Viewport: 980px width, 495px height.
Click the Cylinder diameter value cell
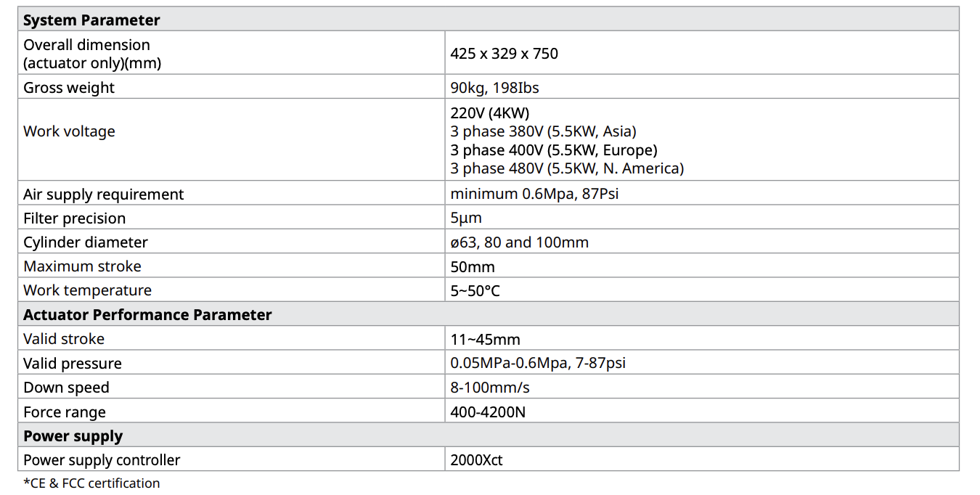point(519,242)
